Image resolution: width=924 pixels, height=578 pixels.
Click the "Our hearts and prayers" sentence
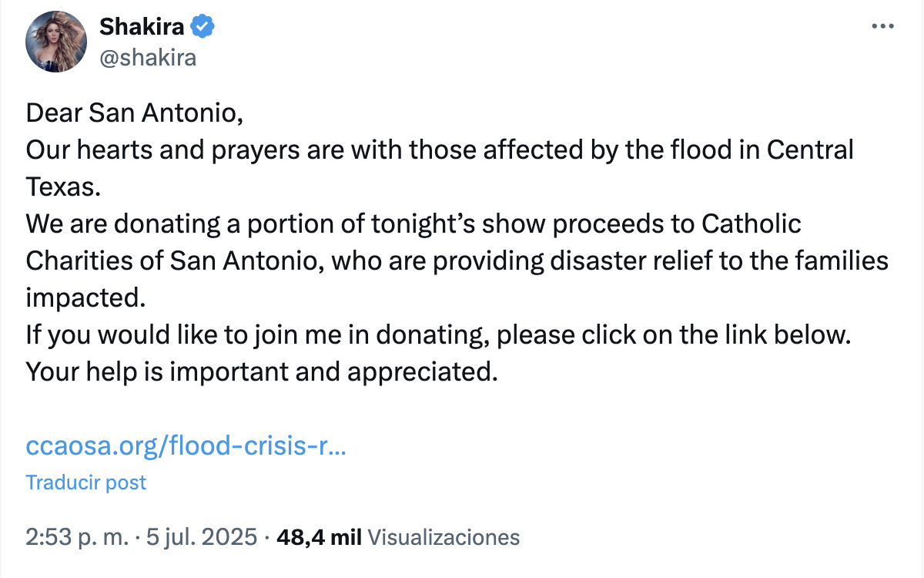click(x=439, y=150)
